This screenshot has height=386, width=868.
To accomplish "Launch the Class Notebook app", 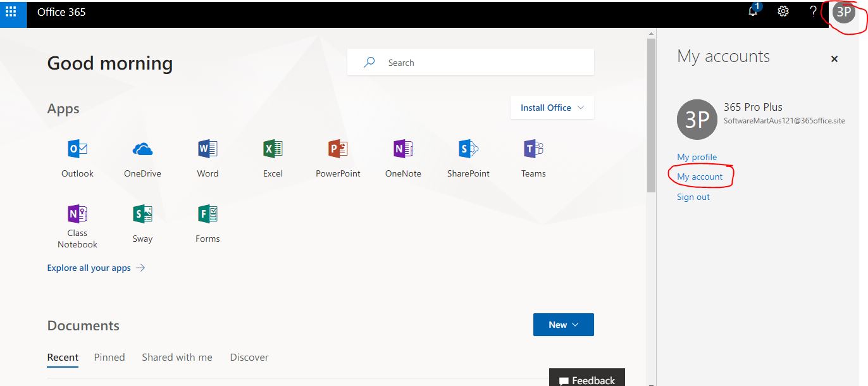I will (x=77, y=227).
